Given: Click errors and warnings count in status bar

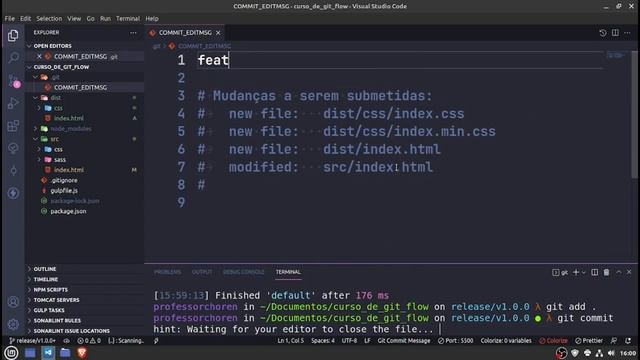Looking at the screenshot, I should pyautogui.click(x=89, y=340).
